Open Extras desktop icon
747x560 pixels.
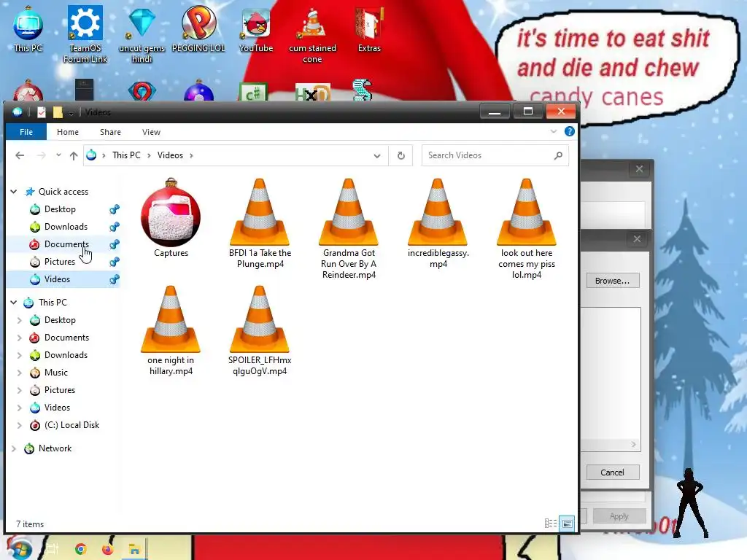(x=369, y=29)
